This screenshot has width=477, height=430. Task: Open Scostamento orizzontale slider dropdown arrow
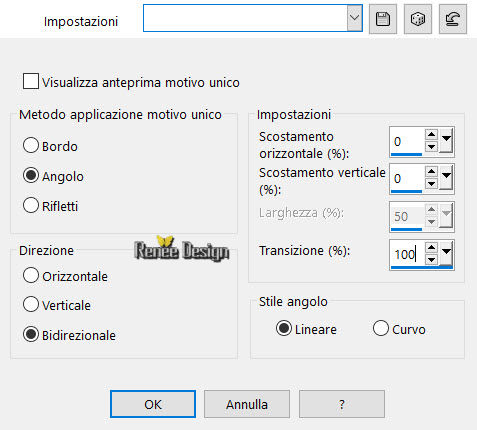coord(446,140)
